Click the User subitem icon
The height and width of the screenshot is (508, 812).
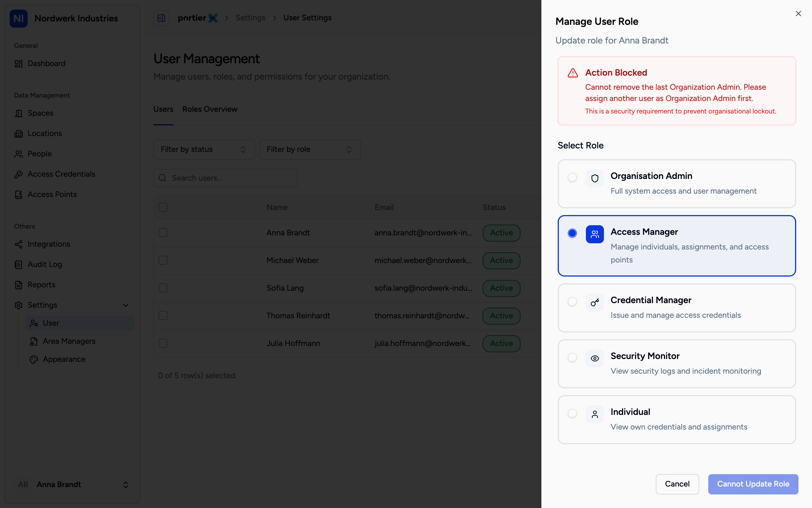coord(34,323)
